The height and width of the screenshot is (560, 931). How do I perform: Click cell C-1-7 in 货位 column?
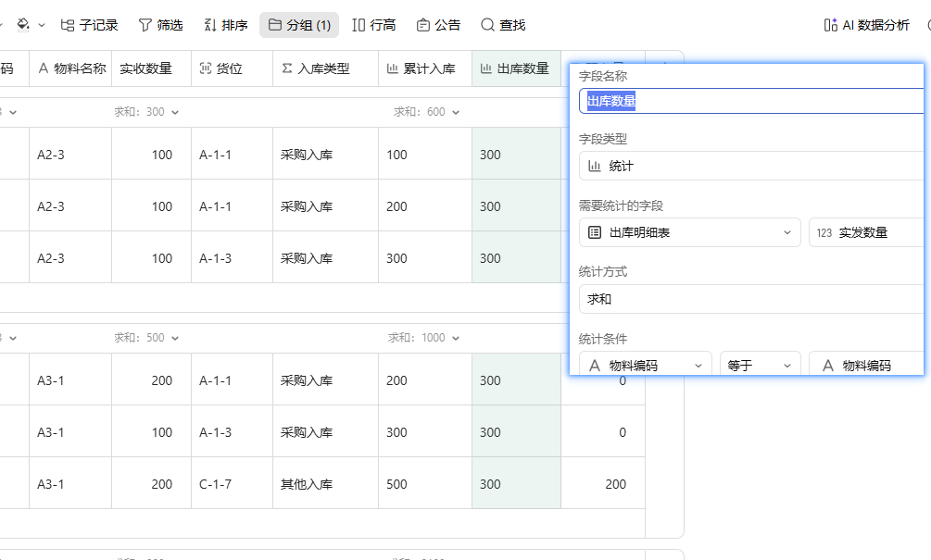pos(233,483)
